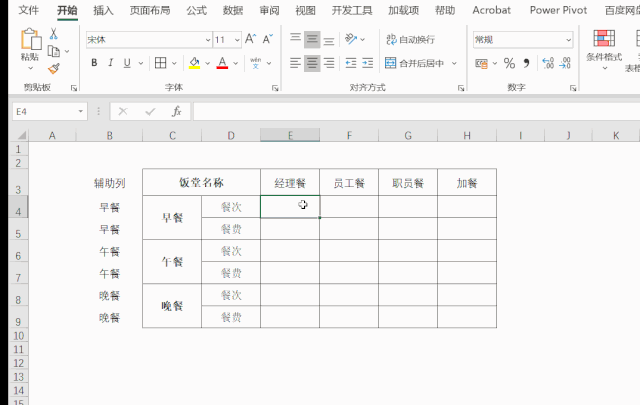Switch to 页面布局 tab
Image resolution: width=640 pixels, height=405 pixels.
coord(150,10)
